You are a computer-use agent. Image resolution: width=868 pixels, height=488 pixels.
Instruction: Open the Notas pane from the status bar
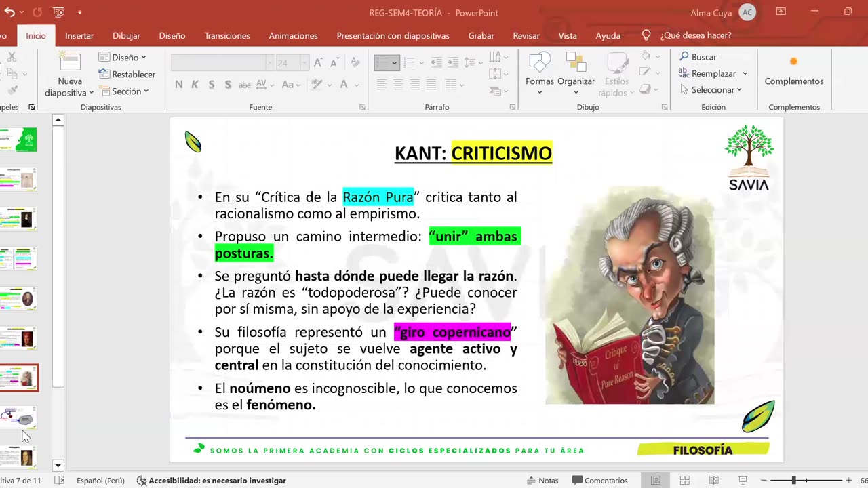coord(542,481)
